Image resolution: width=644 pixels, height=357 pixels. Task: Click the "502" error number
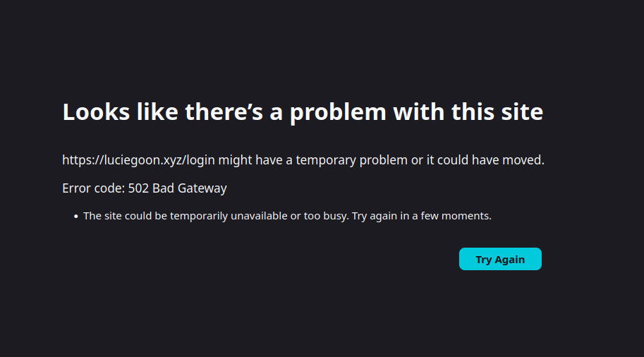(138, 188)
